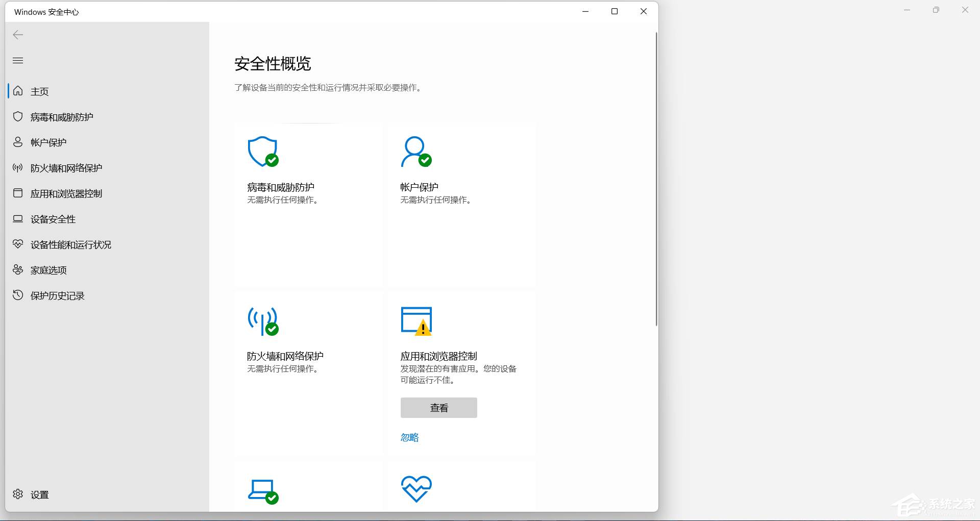Minimize the background window
980x521 pixels.
907,10
